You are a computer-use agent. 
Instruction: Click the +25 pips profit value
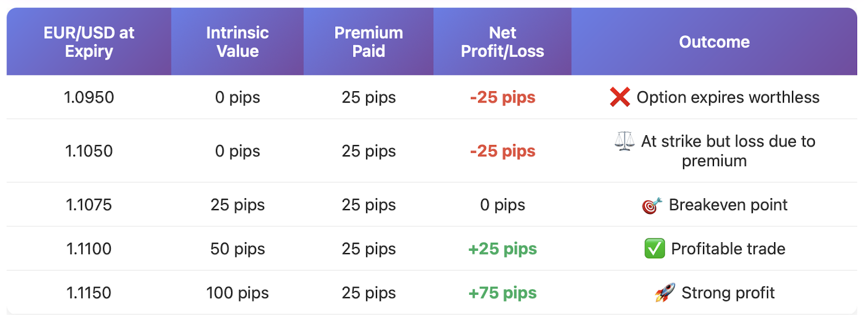click(x=502, y=249)
